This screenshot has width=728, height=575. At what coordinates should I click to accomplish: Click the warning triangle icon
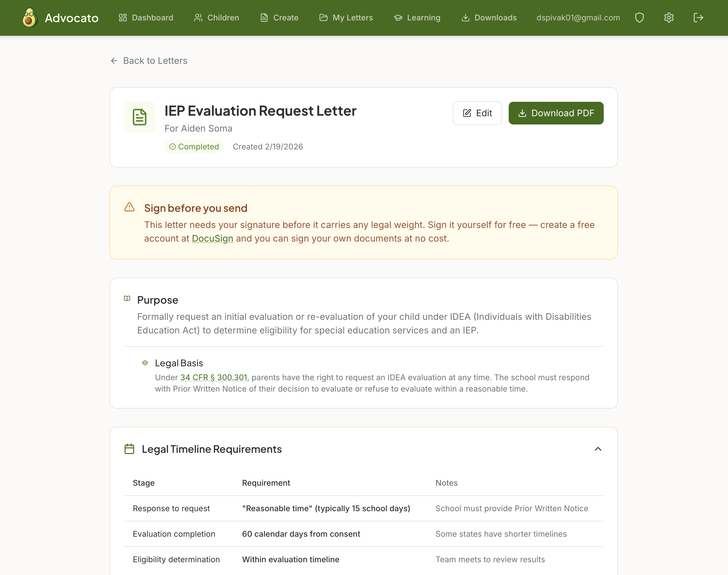(129, 207)
